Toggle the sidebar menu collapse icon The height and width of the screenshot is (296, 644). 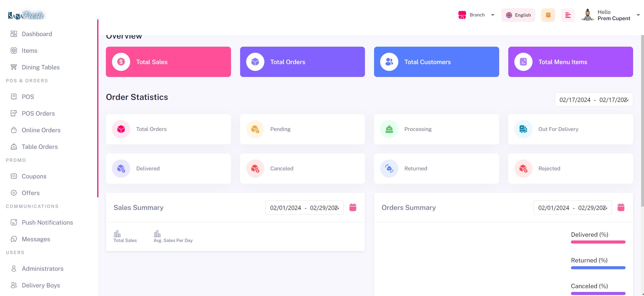tap(568, 15)
